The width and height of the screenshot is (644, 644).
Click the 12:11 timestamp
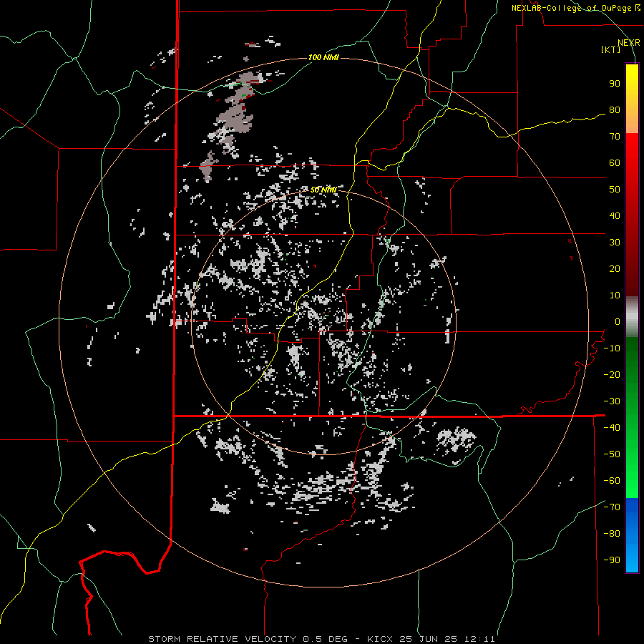point(479,639)
